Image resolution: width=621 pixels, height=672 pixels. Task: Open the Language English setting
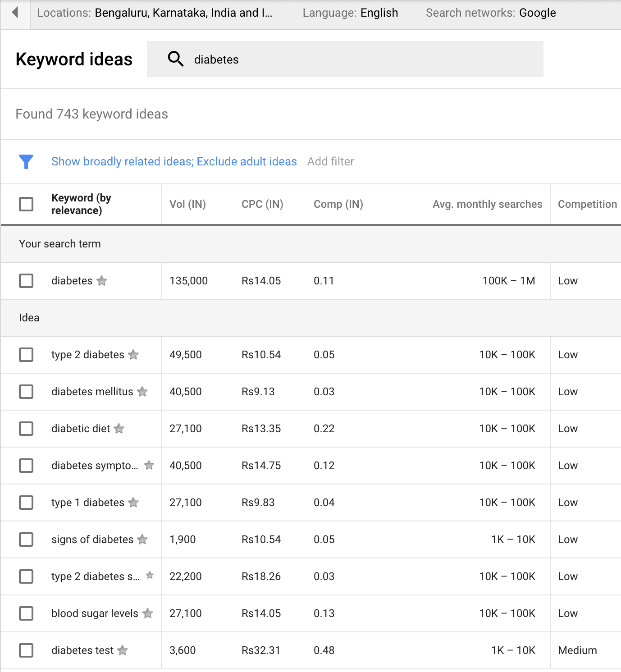[x=350, y=13]
